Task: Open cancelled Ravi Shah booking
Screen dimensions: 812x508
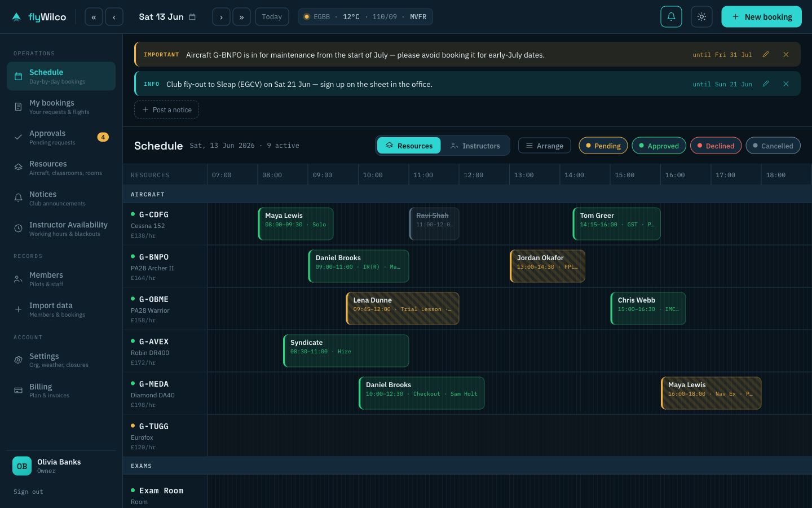Action: point(434,224)
